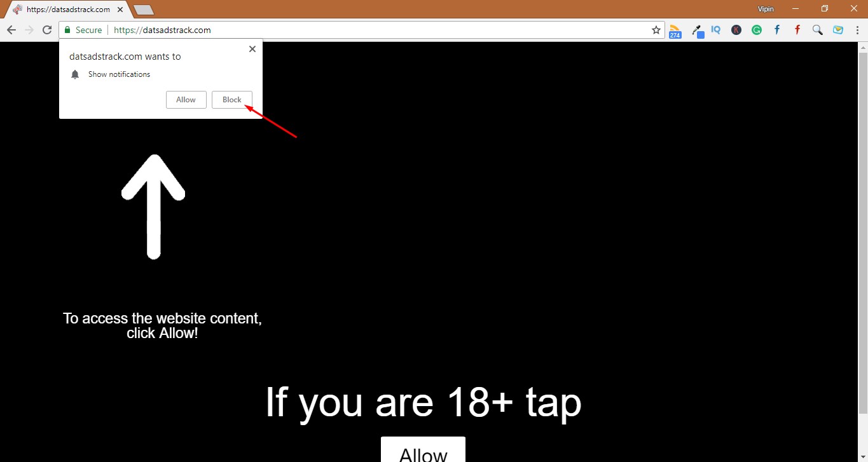Click the magnifying glass search extension icon
868x462 pixels.
[817, 30]
